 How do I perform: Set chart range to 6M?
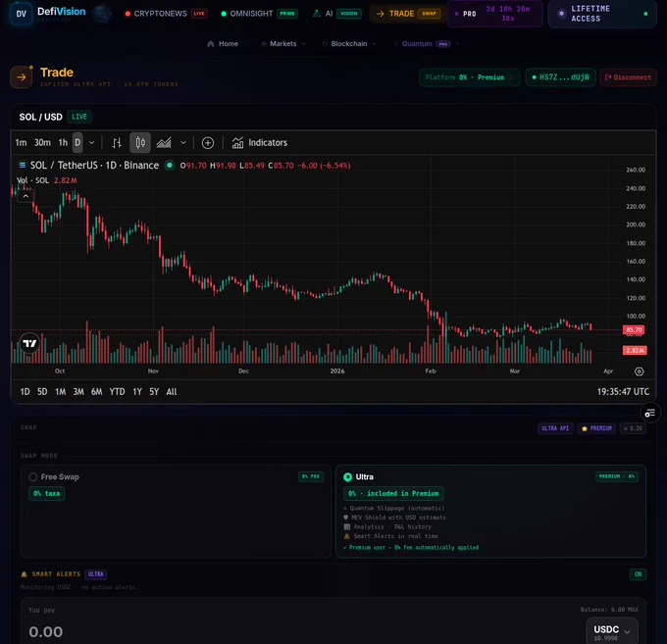tap(96, 391)
